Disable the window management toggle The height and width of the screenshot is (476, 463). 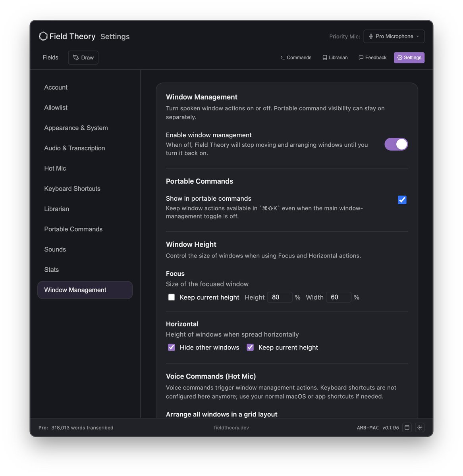click(x=396, y=144)
